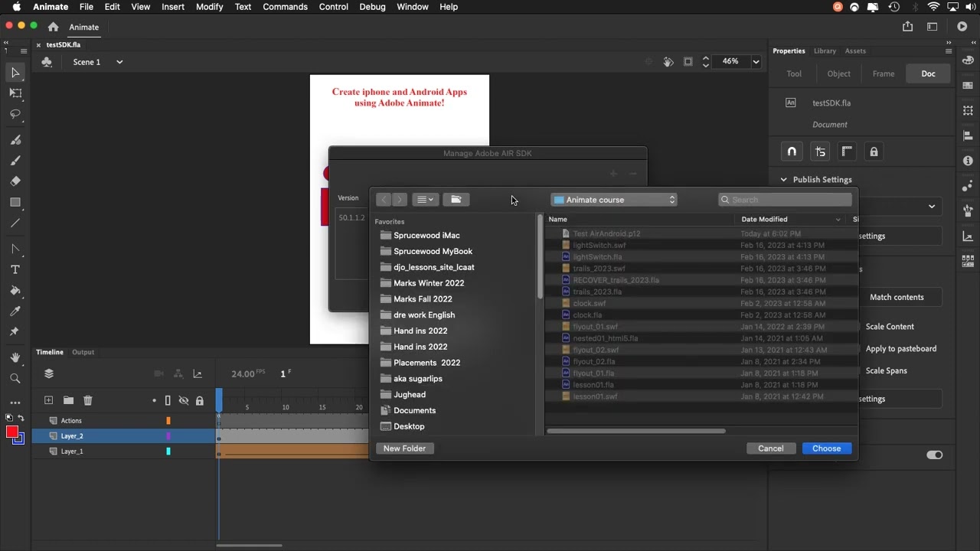Toggle Layer_2 purple outline swatch
The image size is (980, 551).
(x=168, y=436)
